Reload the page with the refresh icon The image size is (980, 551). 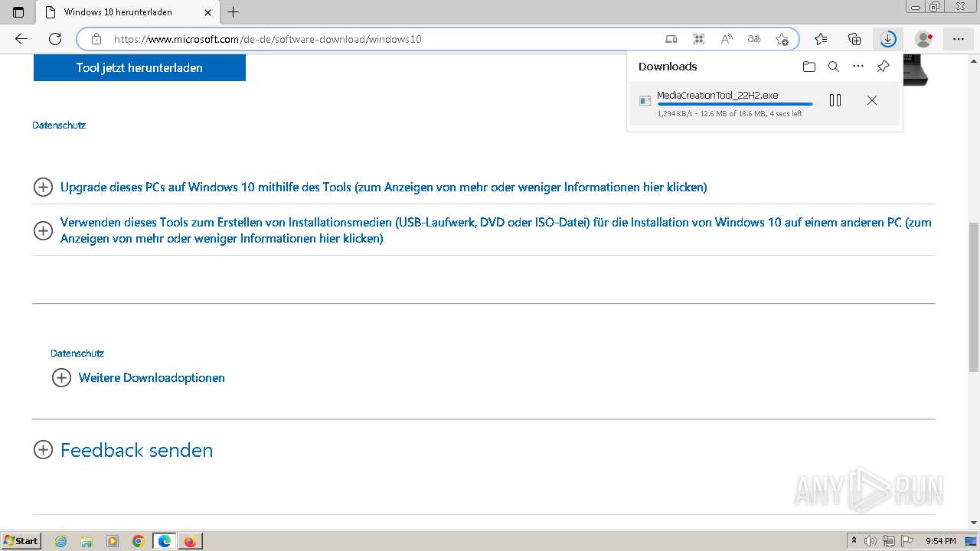pos(55,39)
